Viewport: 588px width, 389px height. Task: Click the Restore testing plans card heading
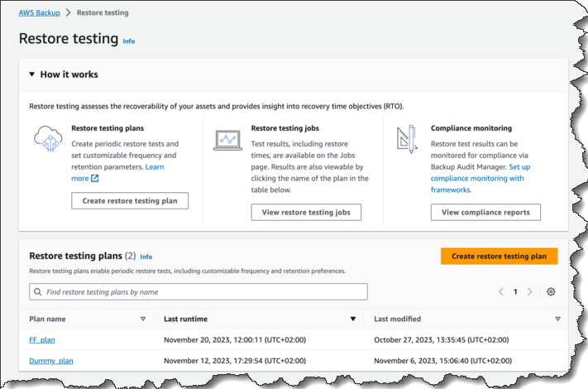[108, 128]
